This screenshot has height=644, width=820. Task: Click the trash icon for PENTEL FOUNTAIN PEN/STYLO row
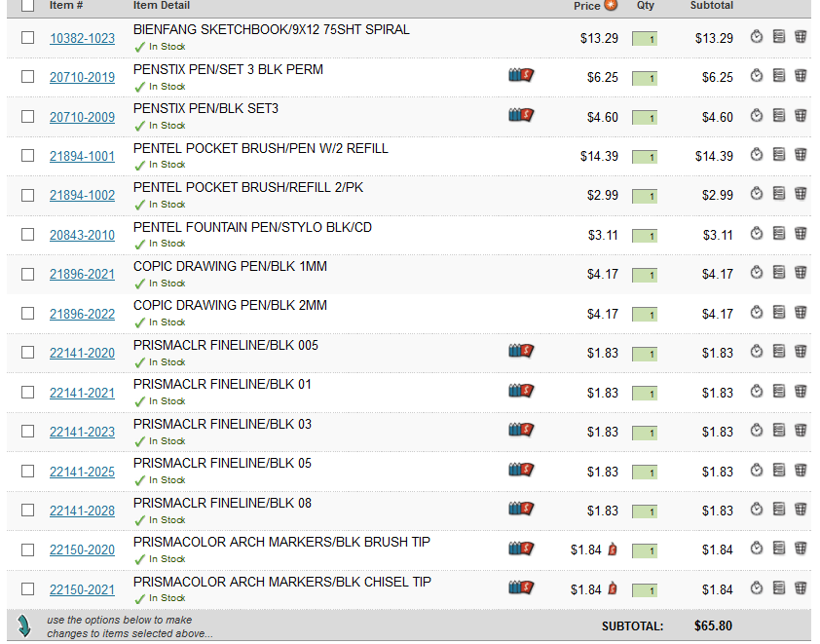pos(801,233)
